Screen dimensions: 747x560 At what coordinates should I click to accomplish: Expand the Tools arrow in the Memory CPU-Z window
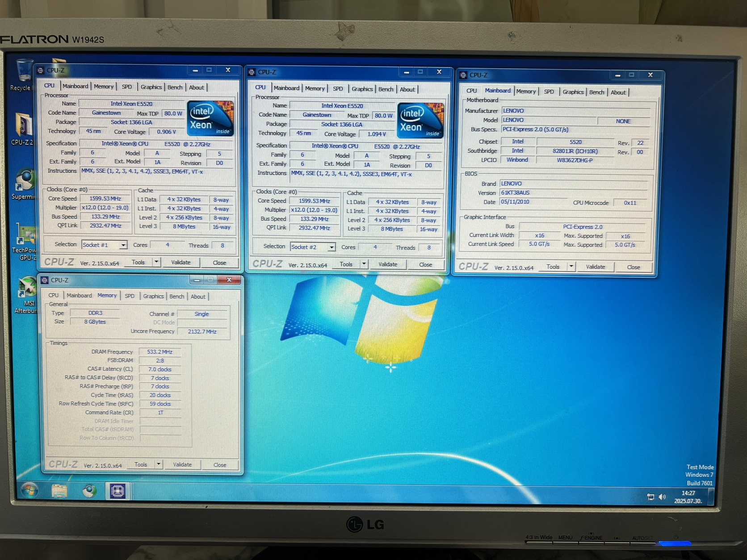pyautogui.click(x=159, y=464)
